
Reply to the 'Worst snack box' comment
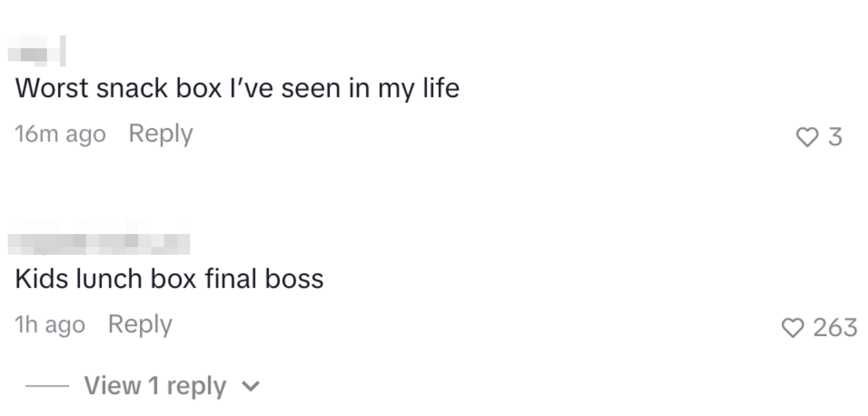click(x=161, y=134)
